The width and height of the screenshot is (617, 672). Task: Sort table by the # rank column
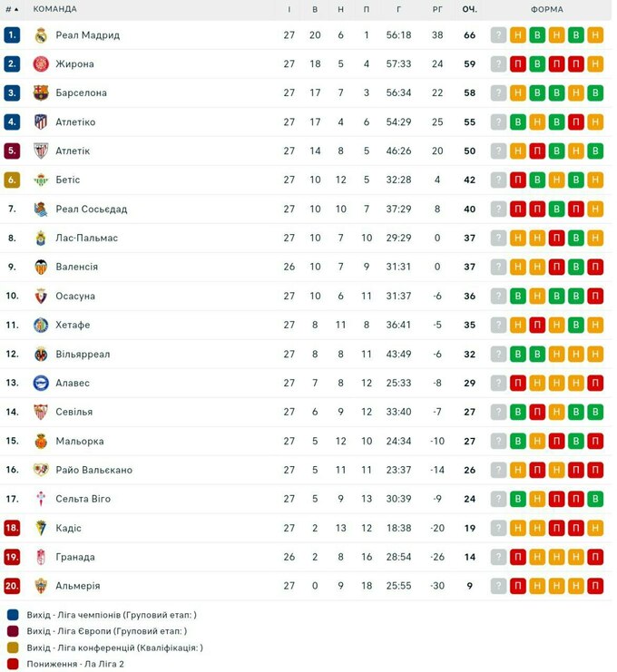coord(12,9)
